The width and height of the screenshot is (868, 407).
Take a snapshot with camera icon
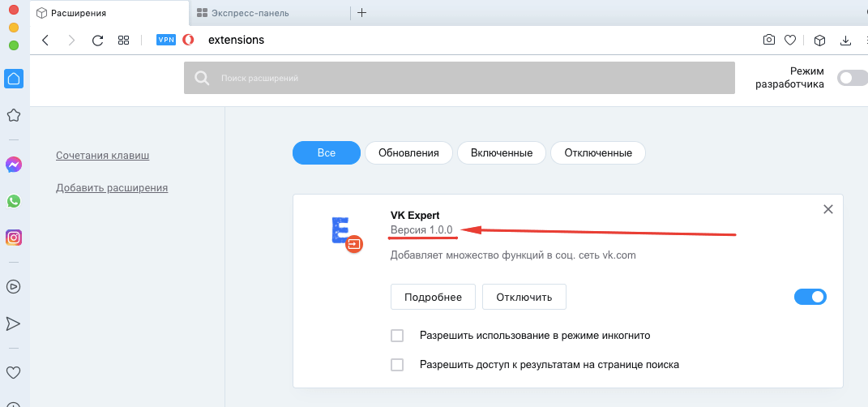click(x=768, y=40)
